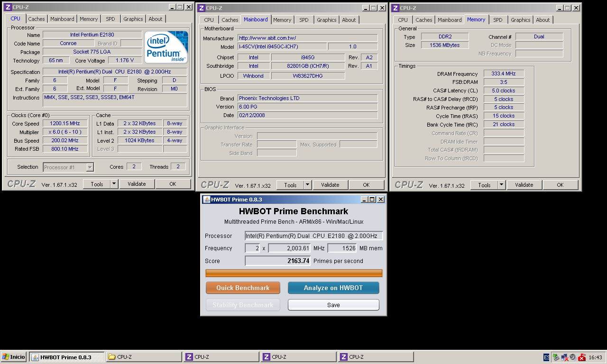
Task: Click the DRAM Frequency value 333.4 MHz
Action: 504,73
